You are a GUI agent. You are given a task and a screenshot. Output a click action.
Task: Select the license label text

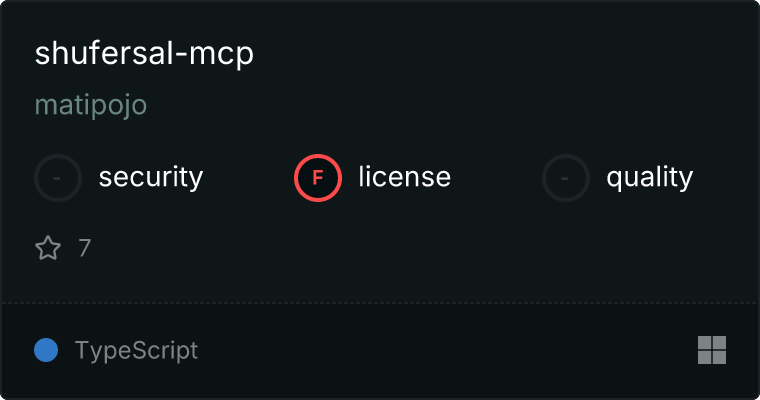405,176
